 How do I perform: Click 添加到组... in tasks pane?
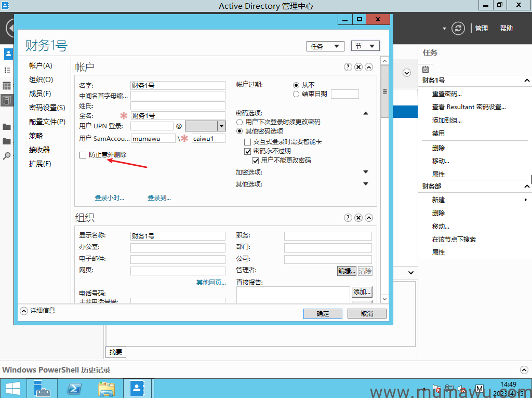446,121
